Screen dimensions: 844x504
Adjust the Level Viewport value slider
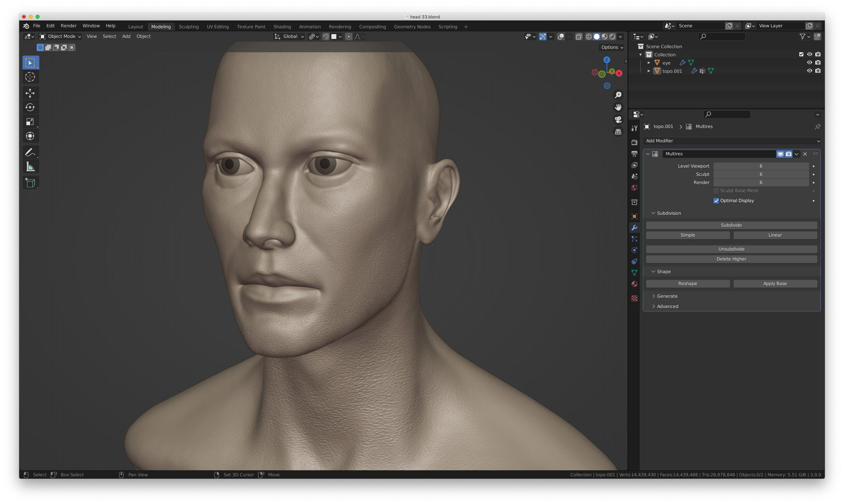[761, 166]
